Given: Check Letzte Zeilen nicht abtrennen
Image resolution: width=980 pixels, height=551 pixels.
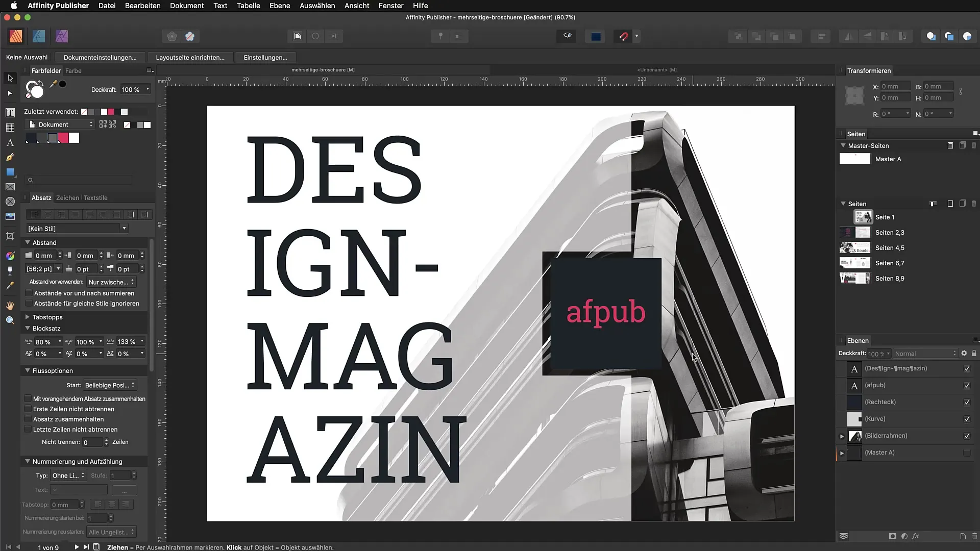Looking at the screenshot, I should pyautogui.click(x=28, y=429).
